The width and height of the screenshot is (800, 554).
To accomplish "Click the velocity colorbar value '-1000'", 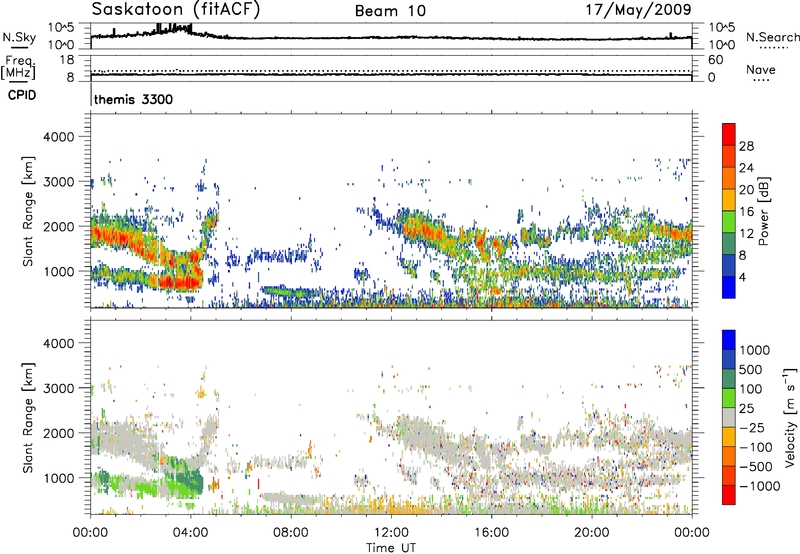I will pos(760,486).
